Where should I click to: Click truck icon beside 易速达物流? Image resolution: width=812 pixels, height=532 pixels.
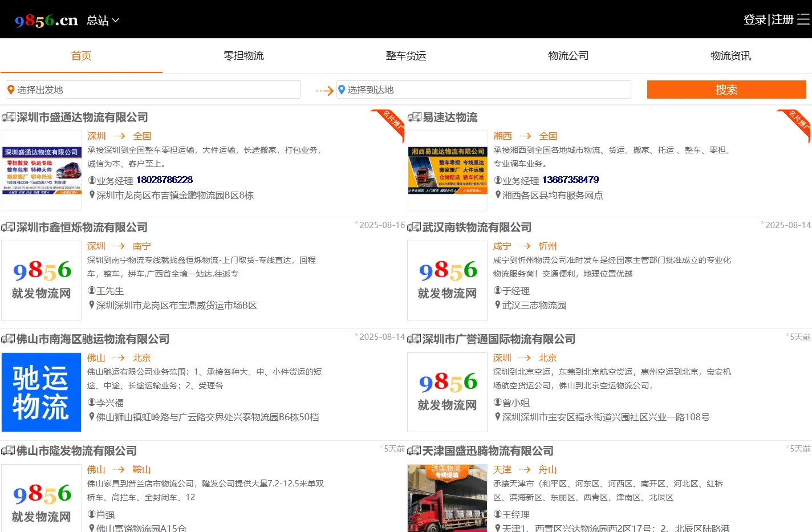[415, 117]
